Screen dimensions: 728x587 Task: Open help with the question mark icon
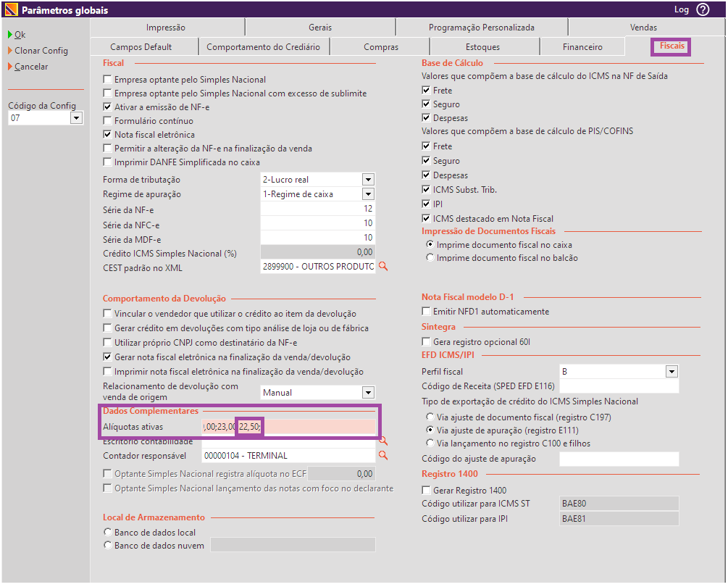click(x=703, y=9)
